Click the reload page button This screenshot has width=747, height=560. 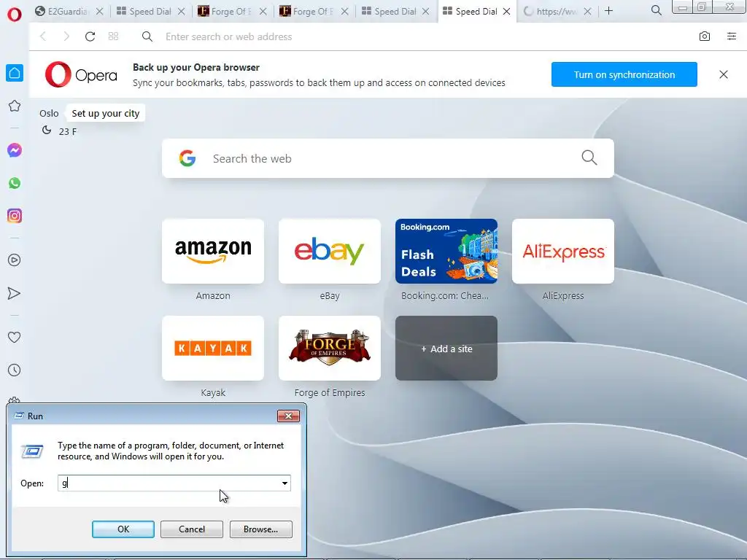pyautogui.click(x=90, y=36)
